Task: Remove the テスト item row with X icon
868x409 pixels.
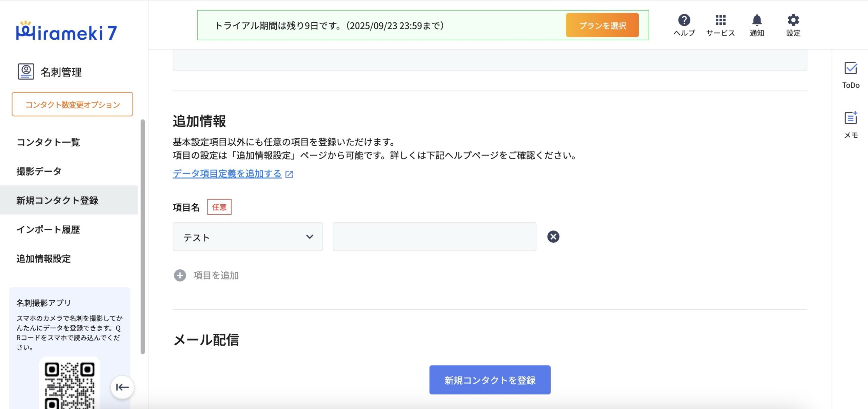Action: click(553, 237)
